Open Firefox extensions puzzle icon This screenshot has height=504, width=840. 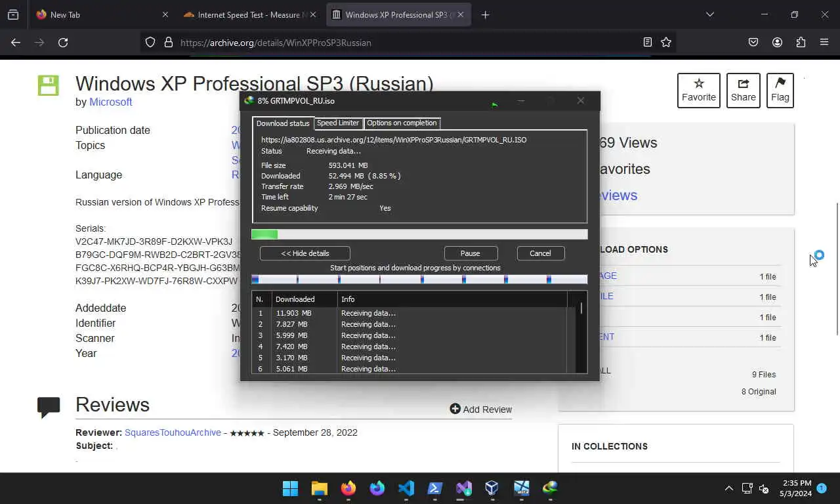click(x=801, y=42)
